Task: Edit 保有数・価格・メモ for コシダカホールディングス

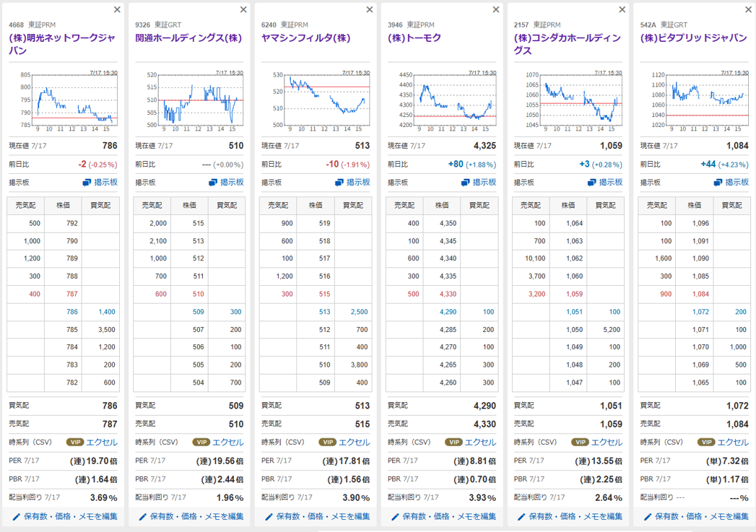Action: coord(570,517)
